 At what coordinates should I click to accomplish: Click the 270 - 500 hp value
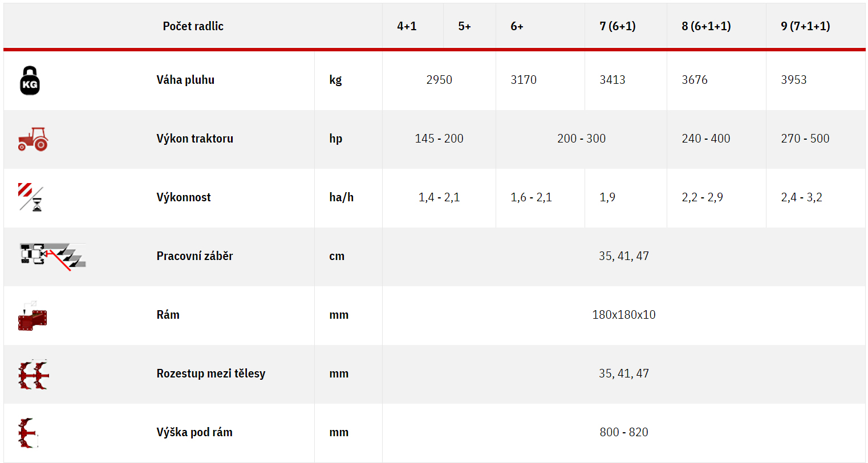805,139
